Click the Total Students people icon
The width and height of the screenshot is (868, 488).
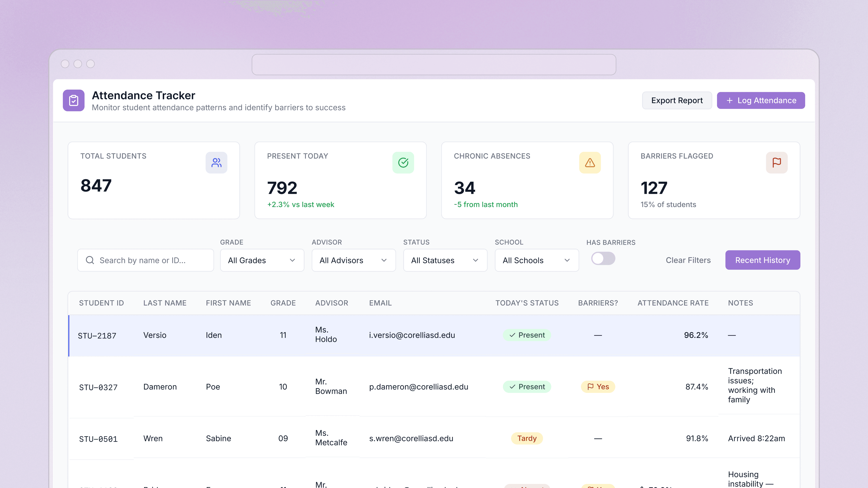[x=216, y=163]
